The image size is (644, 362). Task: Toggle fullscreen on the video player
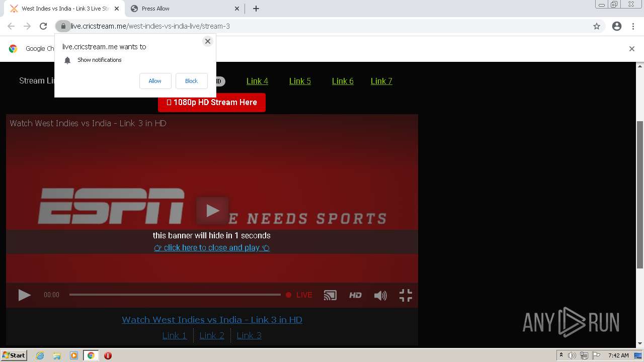(406, 295)
